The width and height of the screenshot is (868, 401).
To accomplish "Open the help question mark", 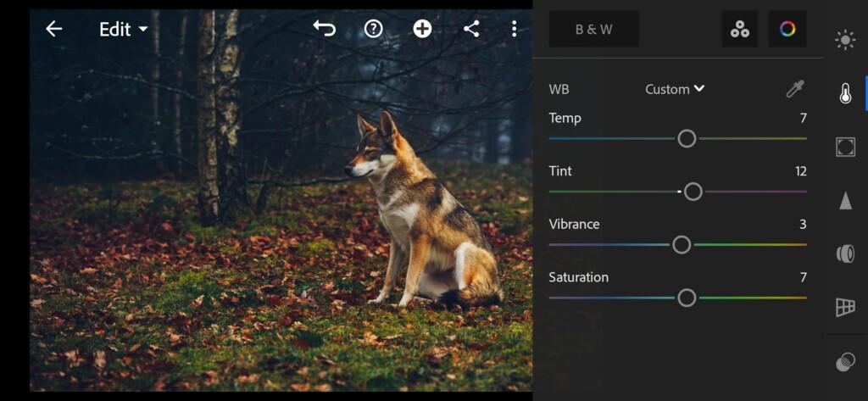I will point(374,29).
